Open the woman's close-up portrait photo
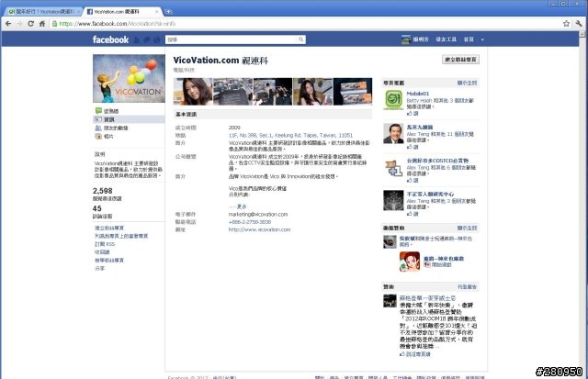 tap(193, 92)
